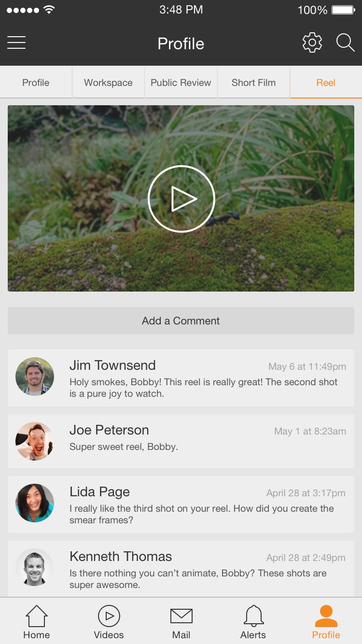Image resolution: width=362 pixels, height=644 pixels.
Task: Tap Joe Peterson's profile photo
Action: pos(35,441)
